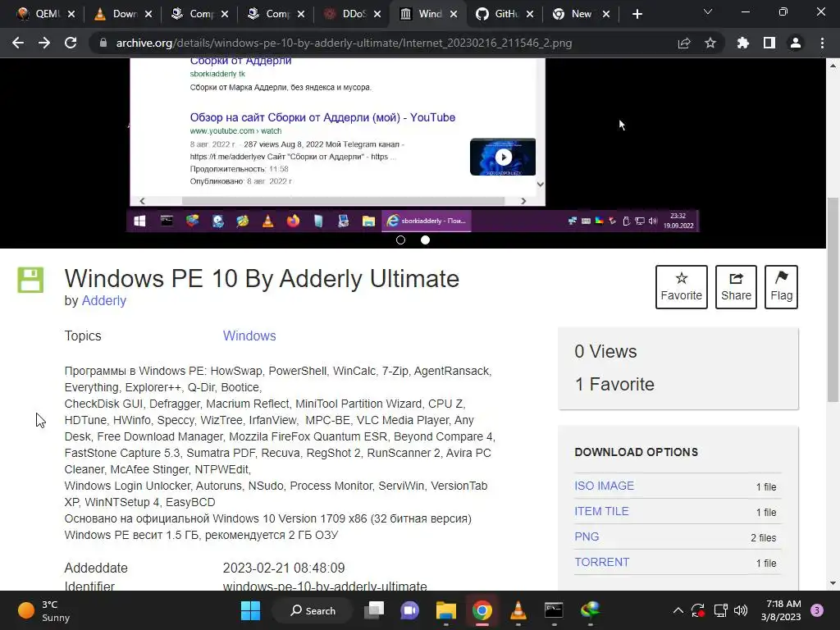Open the network tray icon

coord(720,610)
